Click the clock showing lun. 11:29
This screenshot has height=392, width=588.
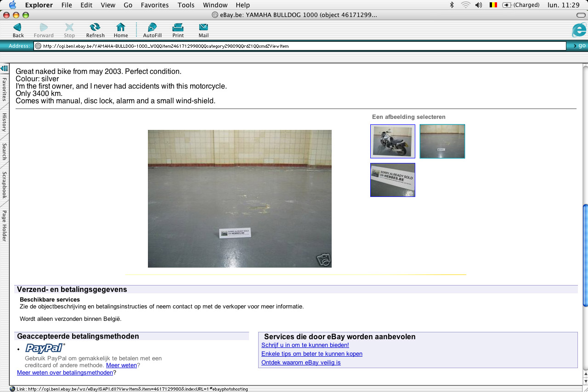(564, 5)
